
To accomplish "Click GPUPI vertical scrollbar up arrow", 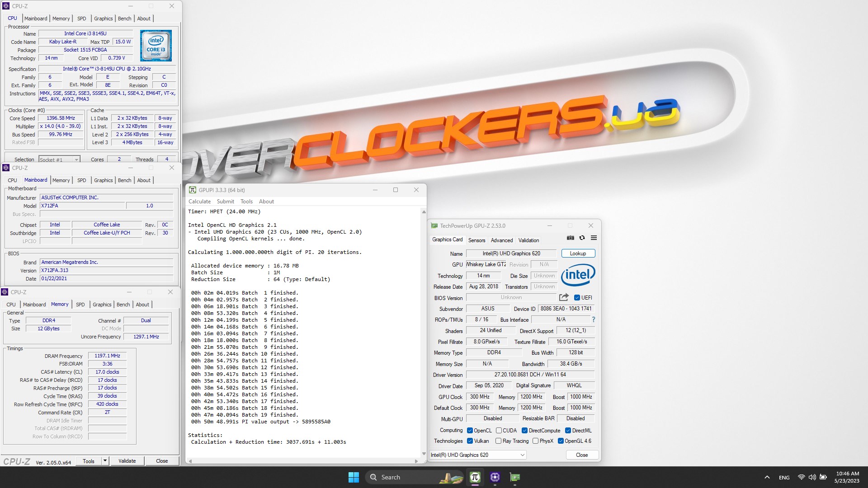I will pos(424,211).
